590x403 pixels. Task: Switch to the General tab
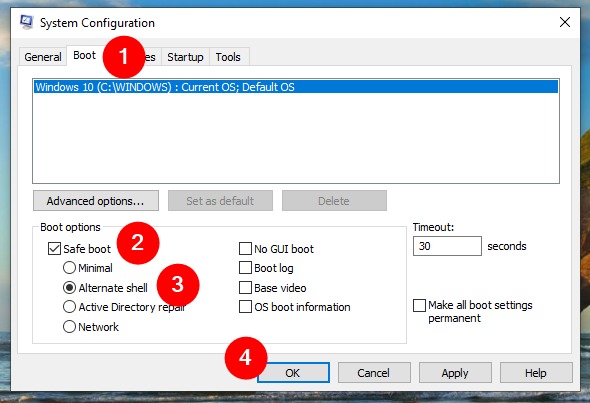[x=43, y=57]
